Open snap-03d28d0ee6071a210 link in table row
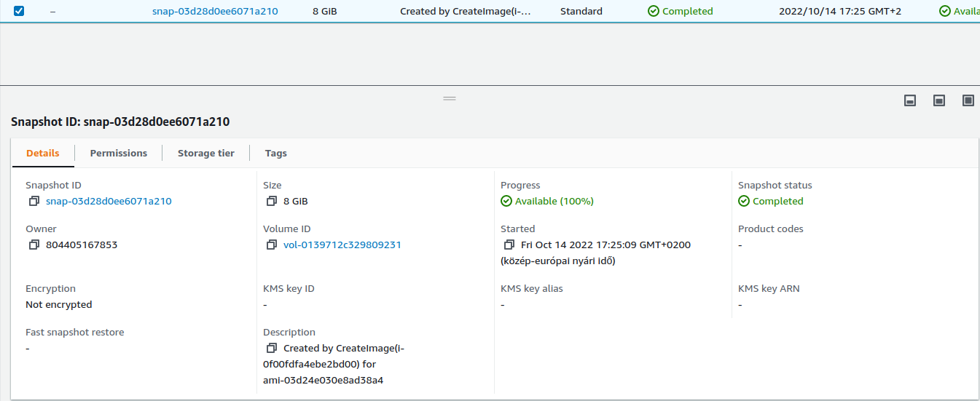This screenshot has height=401, width=980. click(215, 12)
